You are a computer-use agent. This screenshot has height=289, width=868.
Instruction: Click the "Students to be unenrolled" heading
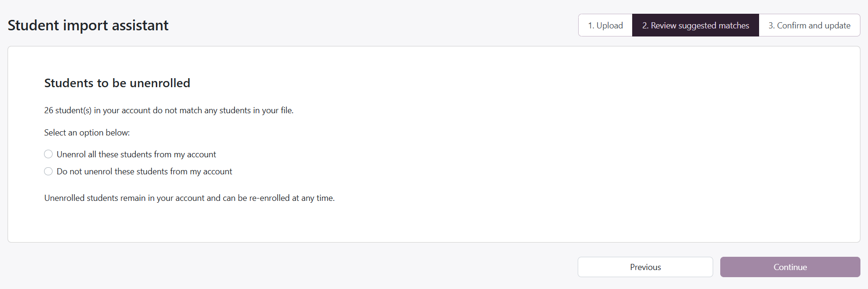click(x=117, y=83)
